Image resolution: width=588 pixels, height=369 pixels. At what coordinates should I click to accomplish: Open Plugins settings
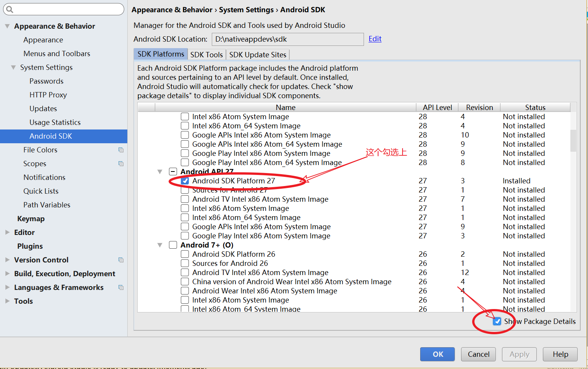click(x=30, y=246)
